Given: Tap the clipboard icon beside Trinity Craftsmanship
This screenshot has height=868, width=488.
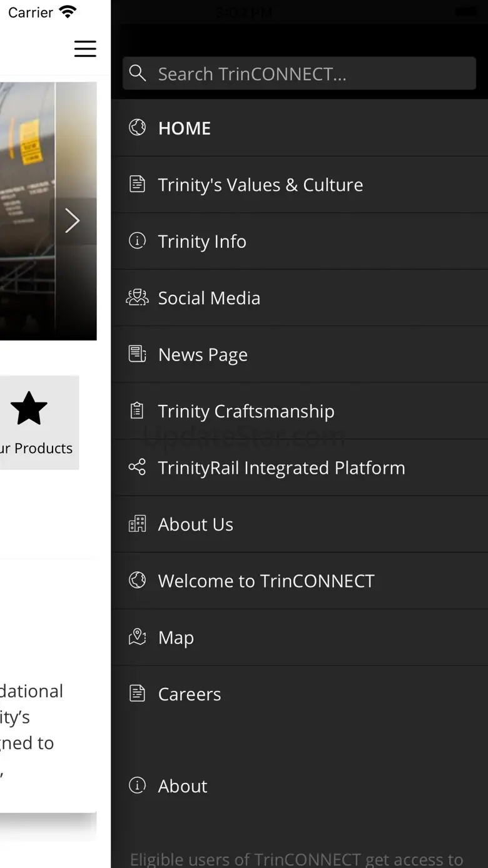Looking at the screenshot, I should tap(137, 411).
